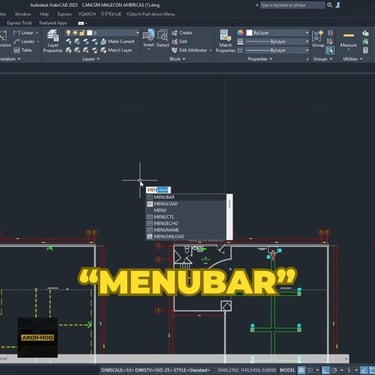This screenshot has height=375, width=375.
Task: Insert a Linear dimension
Action: tap(24, 33)
